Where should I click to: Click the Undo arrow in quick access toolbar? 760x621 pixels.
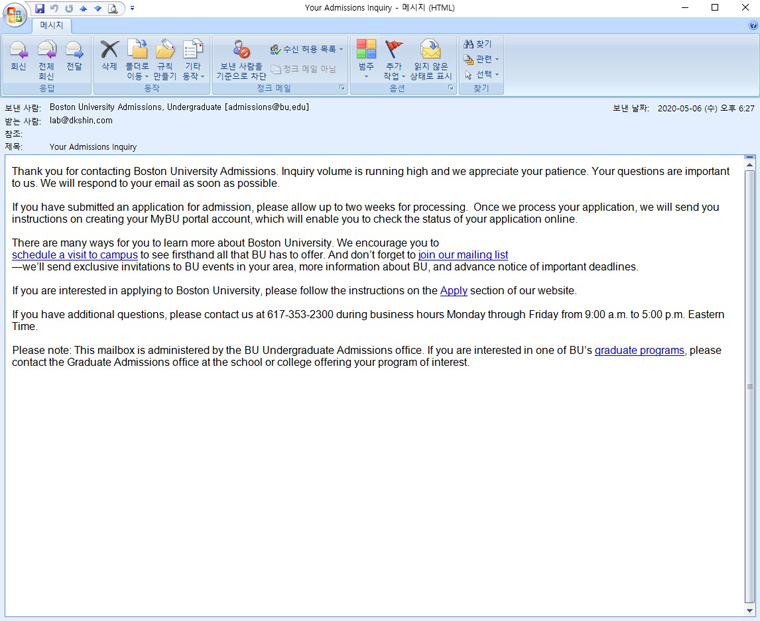(54, 8)
